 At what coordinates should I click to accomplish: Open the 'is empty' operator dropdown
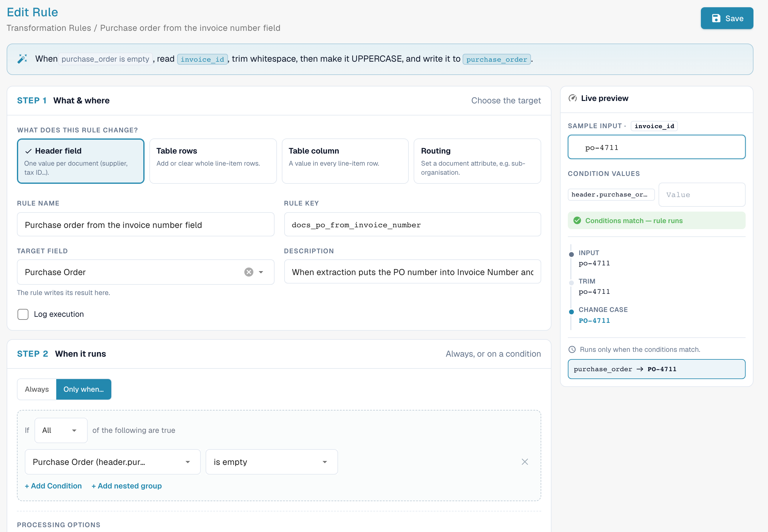pyautogui.click(x=272, y=462)
